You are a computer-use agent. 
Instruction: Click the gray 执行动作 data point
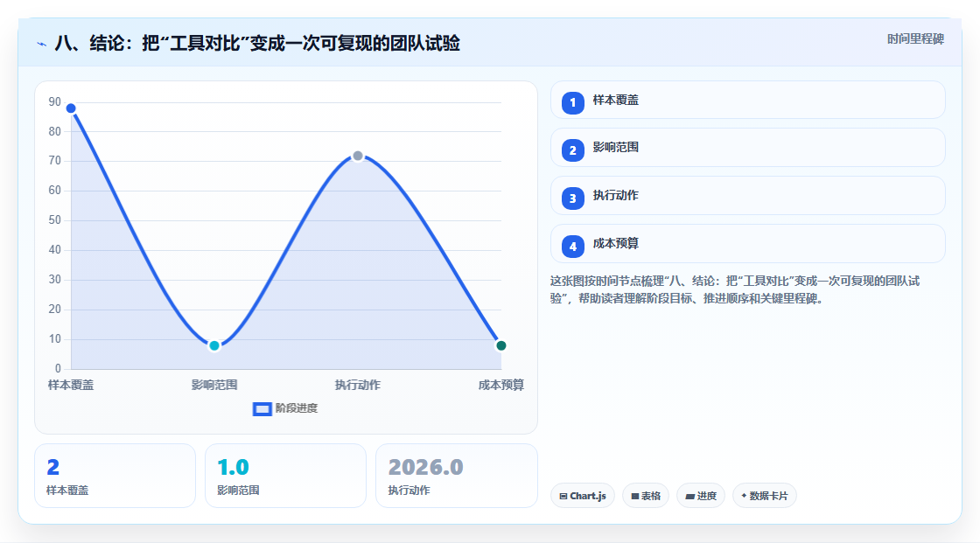point(358,156)
